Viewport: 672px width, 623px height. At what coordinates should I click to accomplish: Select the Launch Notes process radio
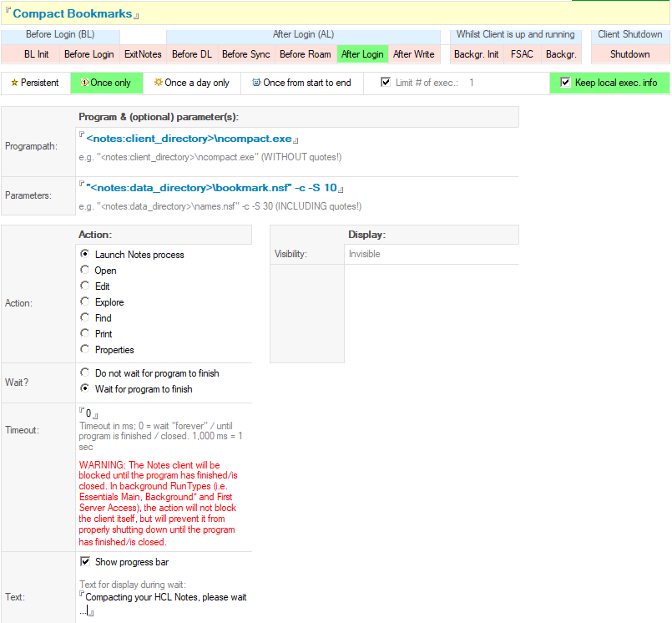point(85,254)
